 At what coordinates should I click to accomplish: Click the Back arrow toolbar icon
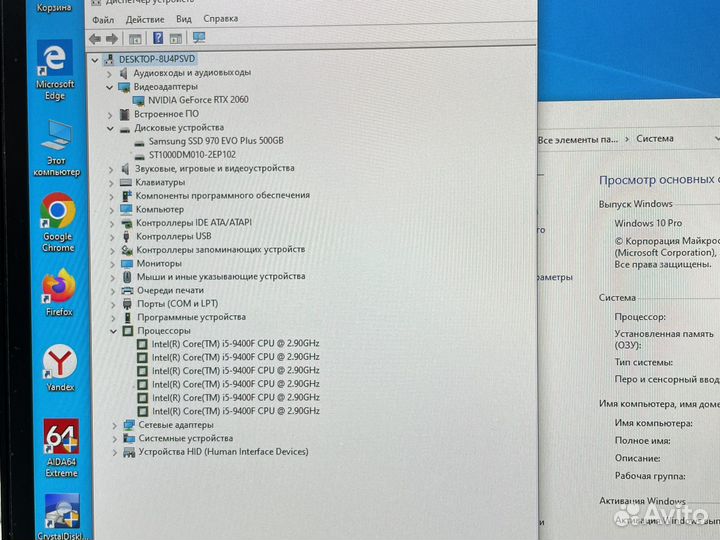click(x=95, y=39)
